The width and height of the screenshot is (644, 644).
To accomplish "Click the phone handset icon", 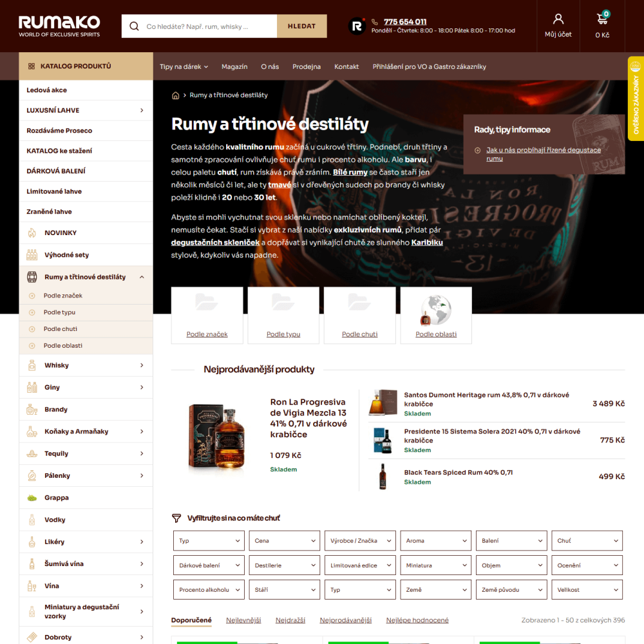I will pos(375,22).
